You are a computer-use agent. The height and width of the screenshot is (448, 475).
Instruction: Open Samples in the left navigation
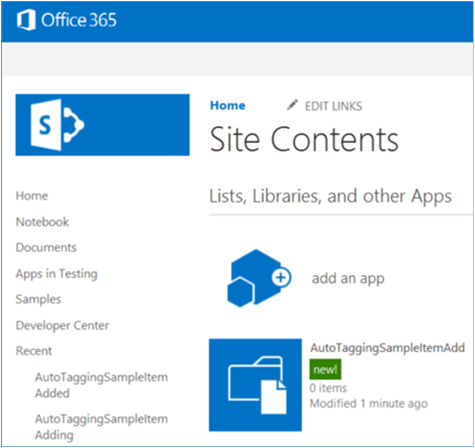click(38, 299)
